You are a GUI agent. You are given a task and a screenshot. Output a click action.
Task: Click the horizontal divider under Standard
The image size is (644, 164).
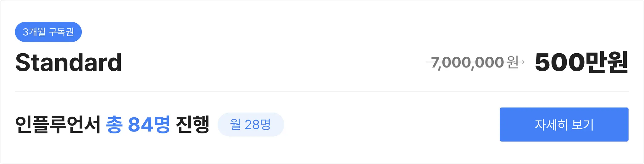coord(322,92)
